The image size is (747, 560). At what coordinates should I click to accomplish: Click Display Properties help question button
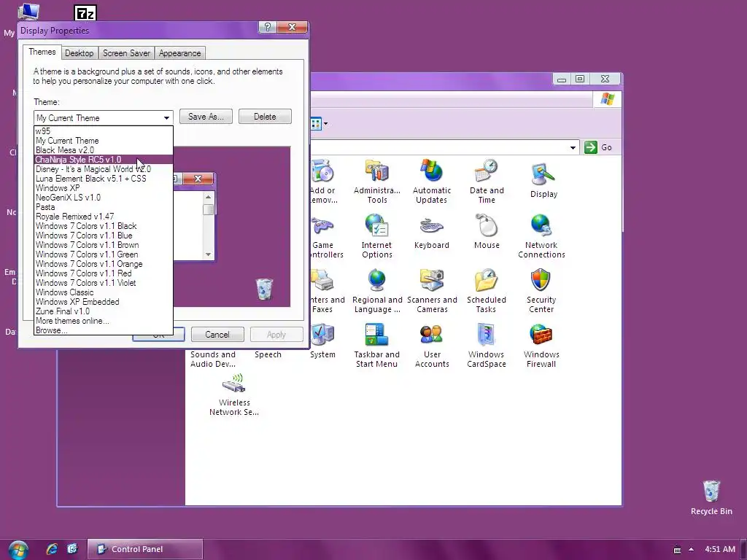267,27
